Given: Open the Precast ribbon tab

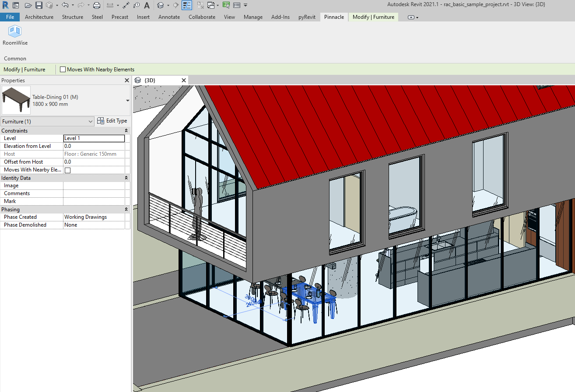Looking at the screenshot, I should click(120, 17).
